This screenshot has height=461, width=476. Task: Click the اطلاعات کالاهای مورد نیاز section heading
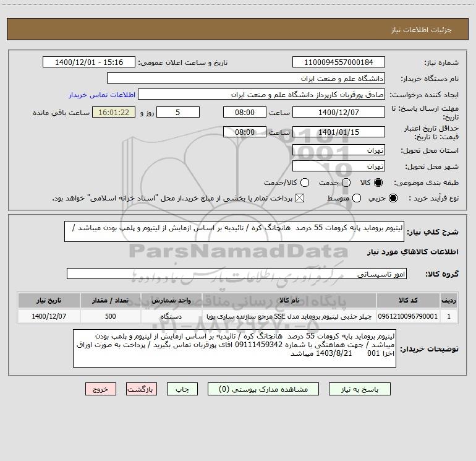412,252
